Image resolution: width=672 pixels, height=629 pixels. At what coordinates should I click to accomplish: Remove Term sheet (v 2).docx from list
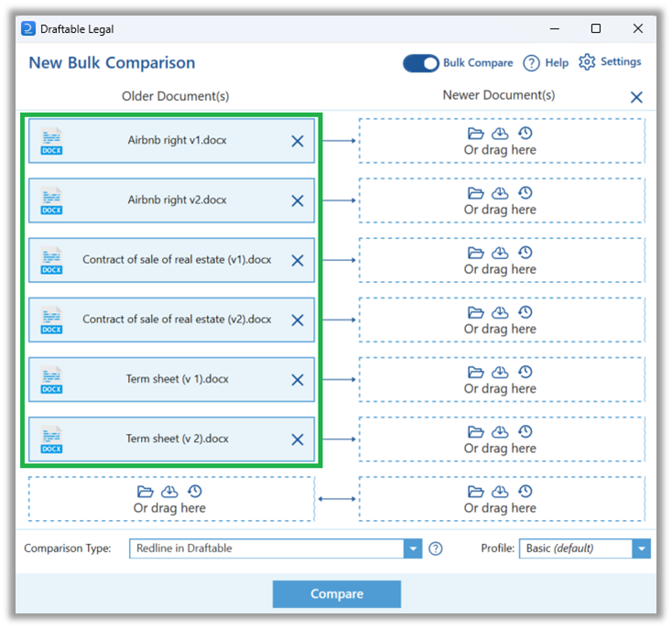[298, 439]
